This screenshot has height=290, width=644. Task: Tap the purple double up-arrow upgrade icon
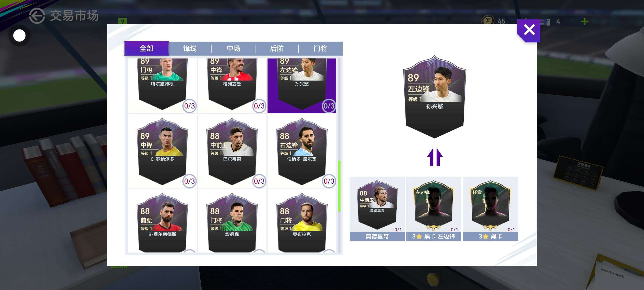(x=435, y=157)
